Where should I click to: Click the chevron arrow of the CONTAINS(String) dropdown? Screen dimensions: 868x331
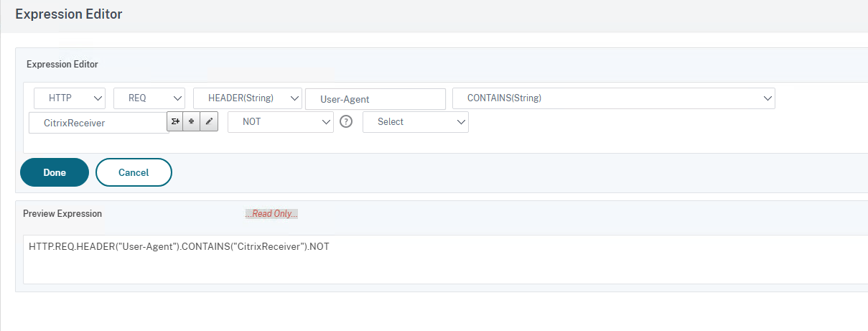(x=767, y=98)
